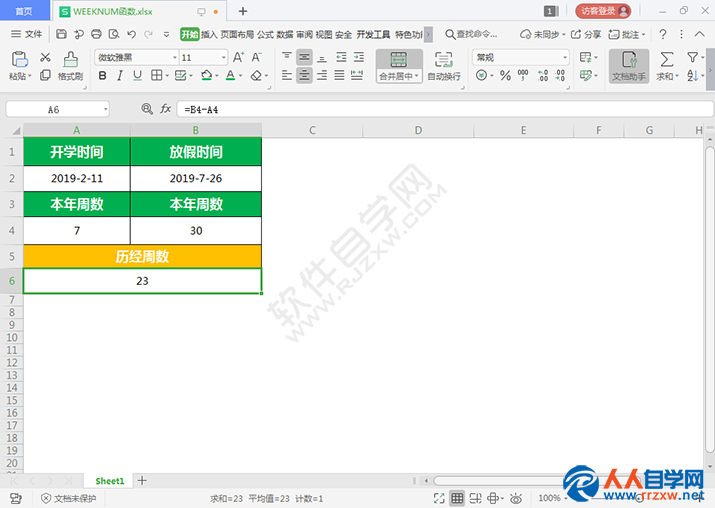
Task: Click the Paste icon
Action: point(20,60)
